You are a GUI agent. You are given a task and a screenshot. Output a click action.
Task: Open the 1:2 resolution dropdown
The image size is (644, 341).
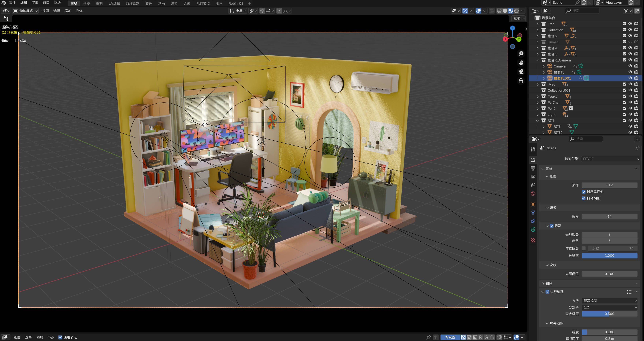tap(610, 307)
